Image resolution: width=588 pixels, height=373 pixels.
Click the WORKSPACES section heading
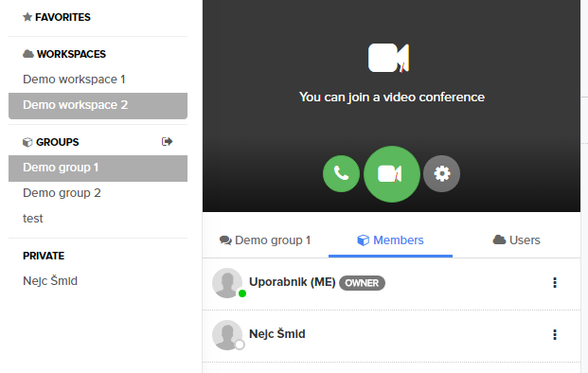[x=71, y=54]
